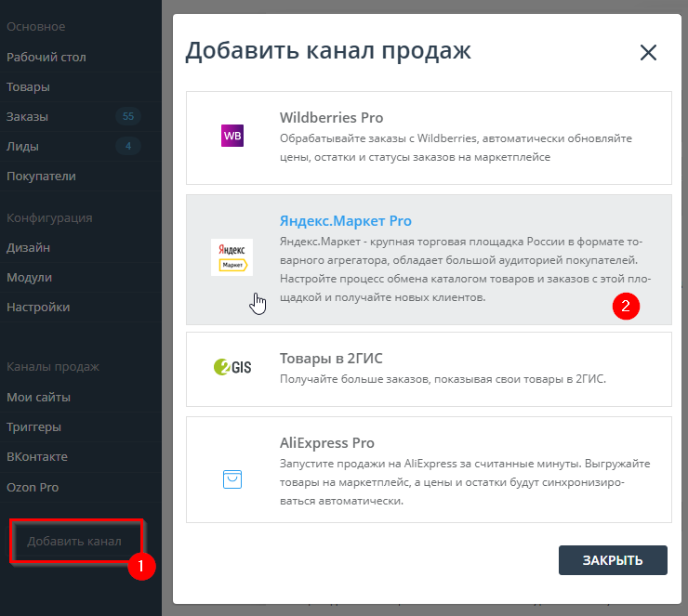The height and width of the screenshot is (616, 688).
Task: Select the Wildberries Pro channel title
Action: [x=331, y=118]
